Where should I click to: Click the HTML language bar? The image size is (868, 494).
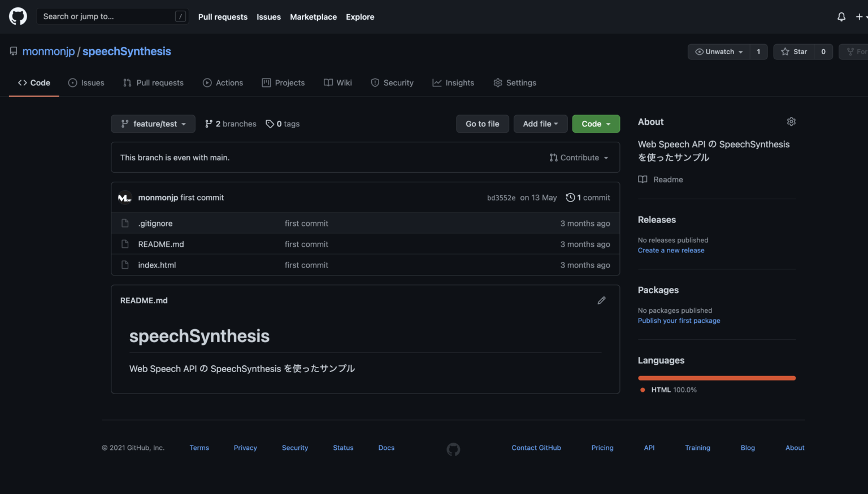pyautogui.click(x=717, y=378)
